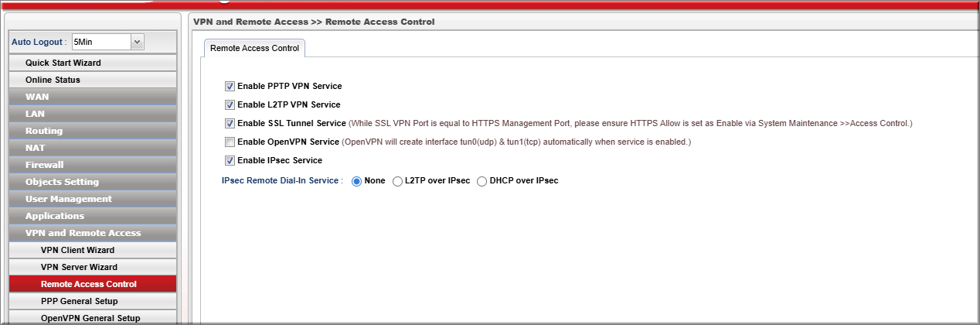
Task: Expand the Firewall menu section
Action: coord(45,165)
